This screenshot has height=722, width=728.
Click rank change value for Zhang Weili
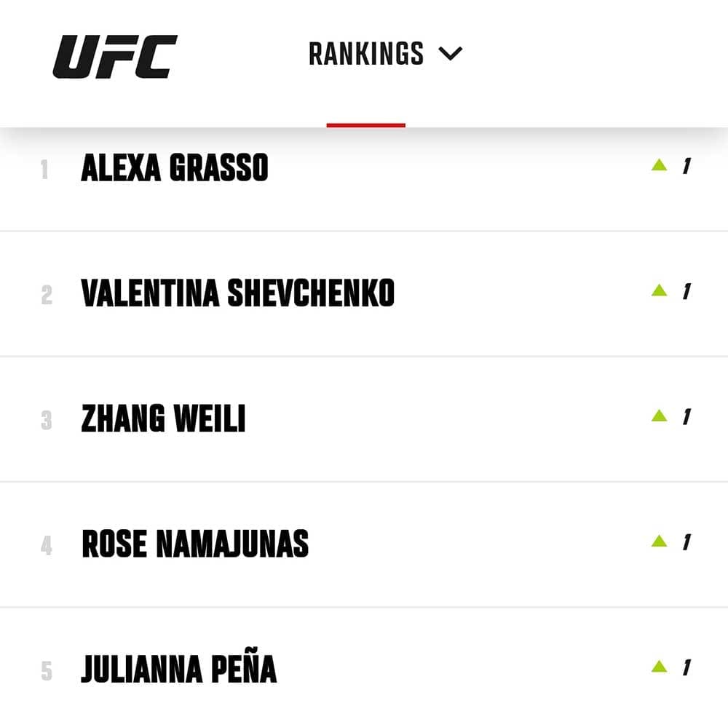(x=687, y=416)
